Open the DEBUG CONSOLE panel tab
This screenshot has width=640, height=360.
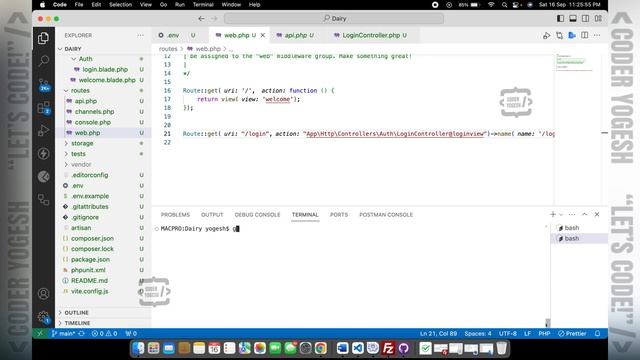[x=257, y=215]
